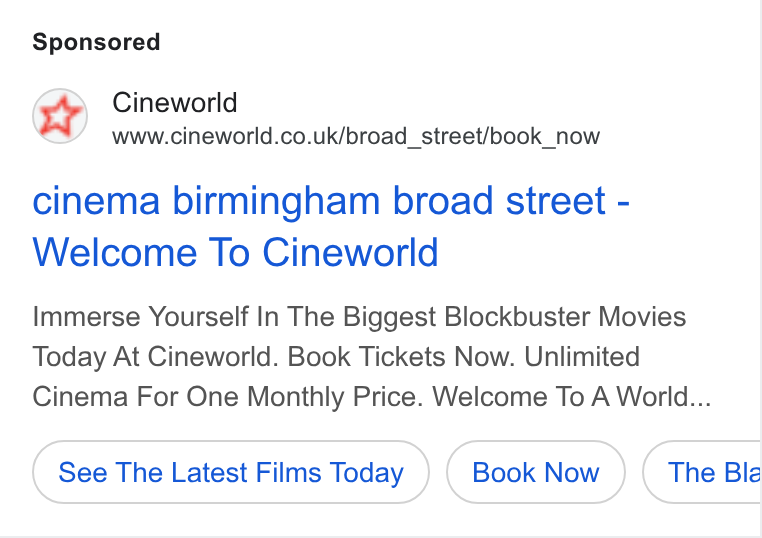Click the www.cineworld.co.uk display URL

click(356, 137)
